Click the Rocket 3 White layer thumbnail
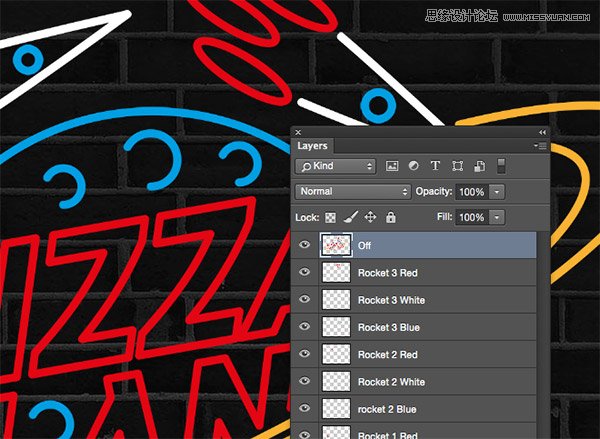 pyautogui.click(x=336, y=300)
